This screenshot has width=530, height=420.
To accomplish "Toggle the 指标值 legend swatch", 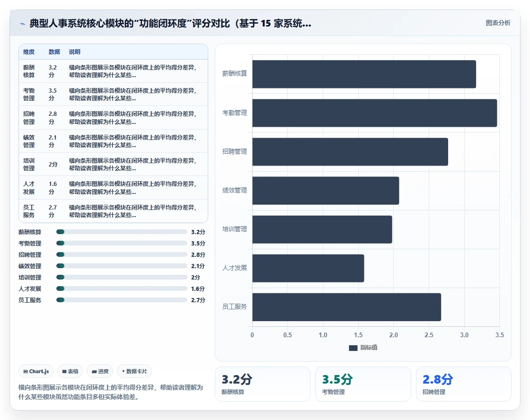I will click(353, 348).
